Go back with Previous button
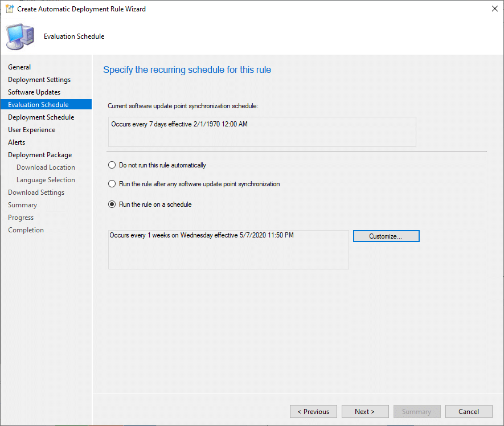 pyautogui.click(x=313, y=412)
